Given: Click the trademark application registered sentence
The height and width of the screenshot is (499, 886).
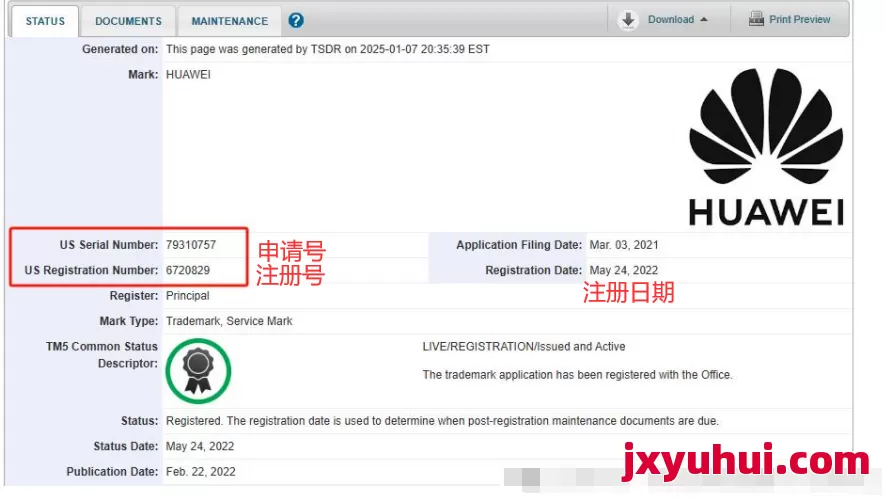Looking at the screenshot, I should click(577, 375).
